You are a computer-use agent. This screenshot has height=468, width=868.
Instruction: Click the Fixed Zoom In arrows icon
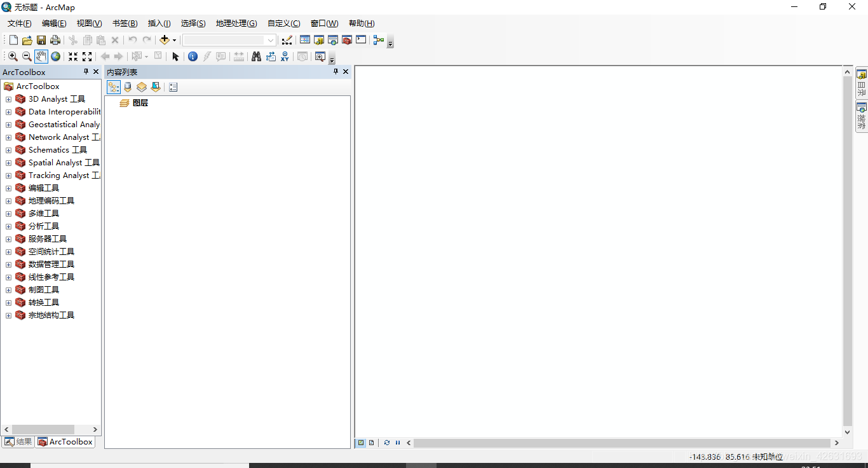tap(73, 57)
